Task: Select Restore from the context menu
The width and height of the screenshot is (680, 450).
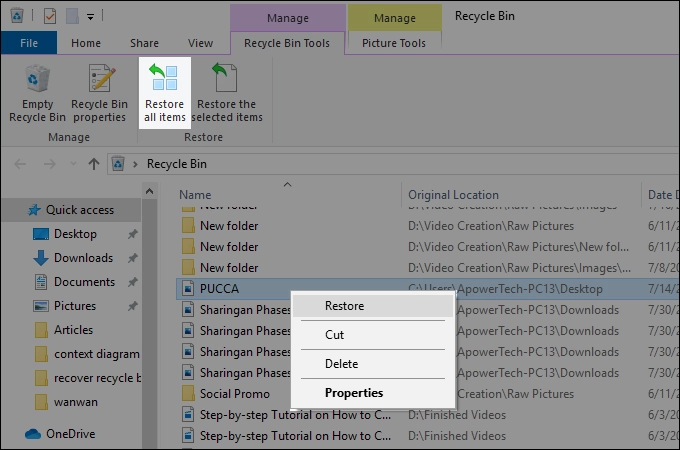Action: [x=344, y=306]
